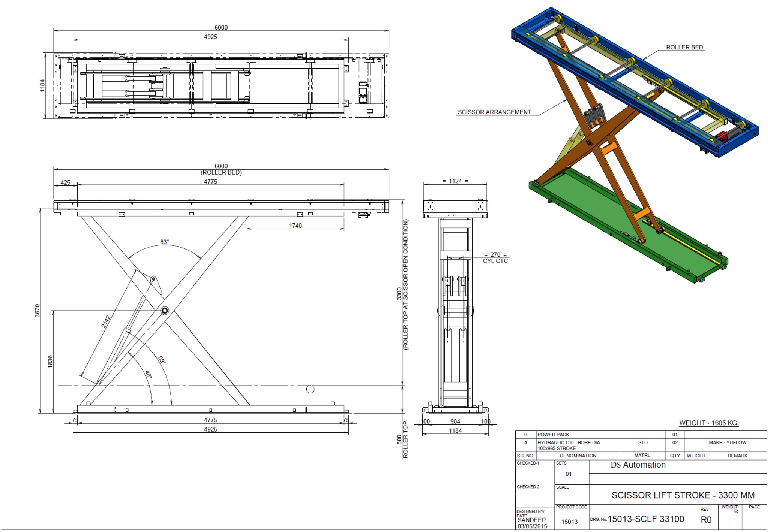Select the 1124 width dimension in end view
The width and height of the screenshot is (768, 532).
pyautogui.click(x=455, y=181)
